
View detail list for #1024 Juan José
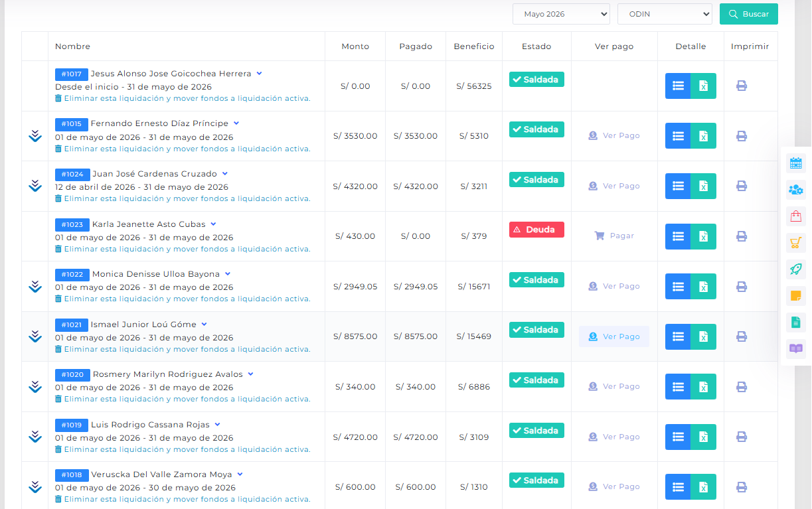click(x=678, y=186)
